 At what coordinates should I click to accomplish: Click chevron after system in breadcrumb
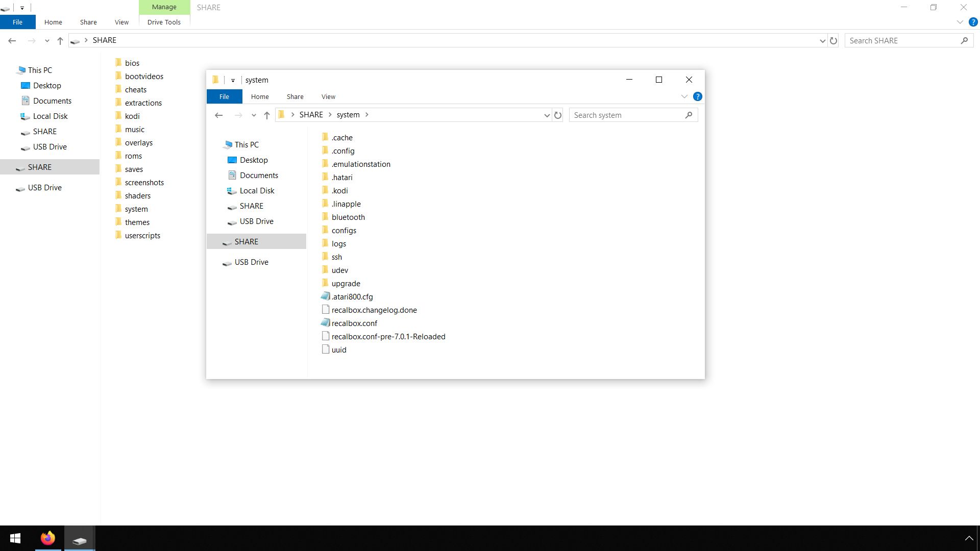pos(366,115)
